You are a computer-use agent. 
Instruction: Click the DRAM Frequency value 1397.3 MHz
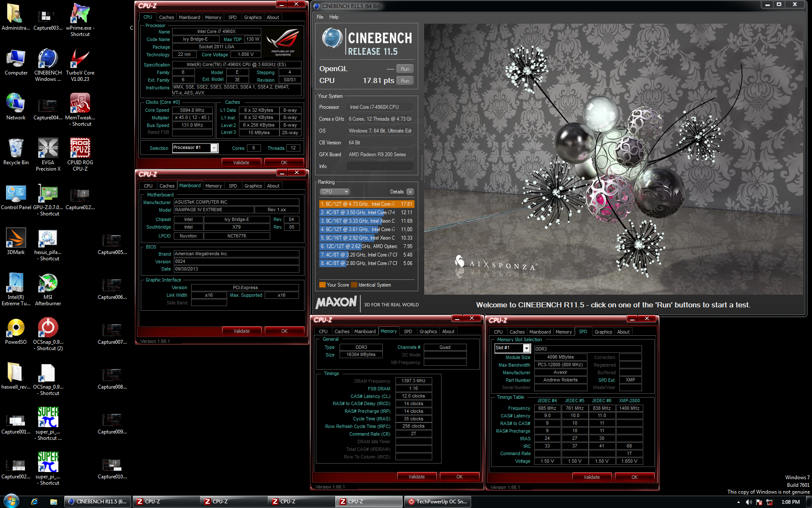pos(414,381)
